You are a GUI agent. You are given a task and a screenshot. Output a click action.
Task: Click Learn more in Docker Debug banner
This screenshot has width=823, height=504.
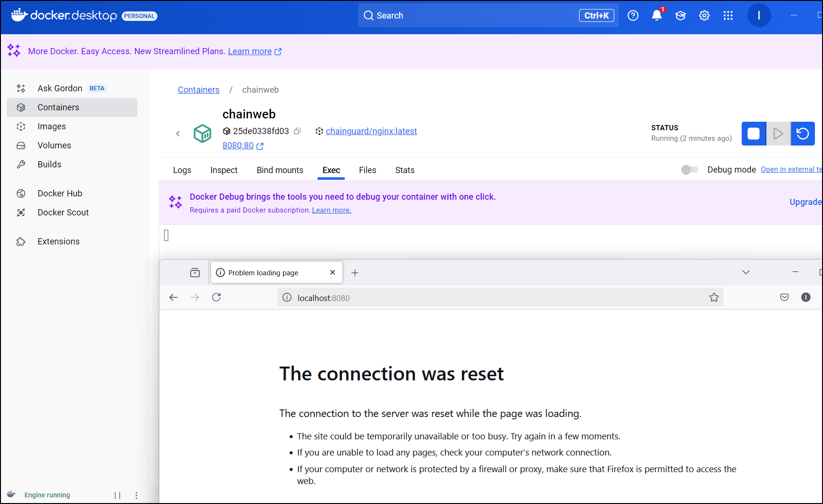[x=332, y=210]
